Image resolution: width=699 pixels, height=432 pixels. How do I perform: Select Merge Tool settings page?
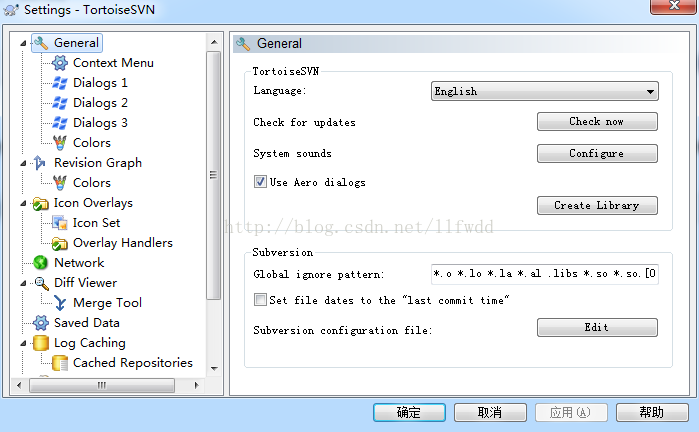(x=107, y=303)
